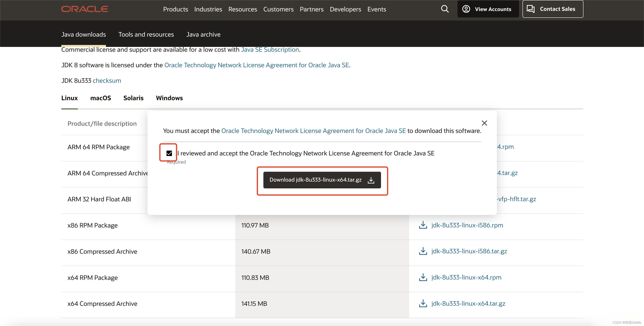The width and height of the screenshot is (644, 326).
Task: Open the Events menu
Action: pyautogui.click(x=377, y=9)
